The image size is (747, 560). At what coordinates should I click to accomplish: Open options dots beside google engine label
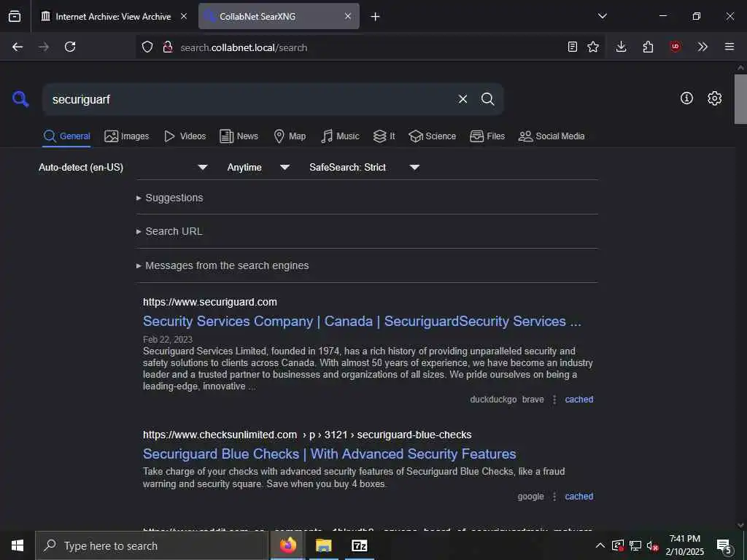click(x=554, y=496)
